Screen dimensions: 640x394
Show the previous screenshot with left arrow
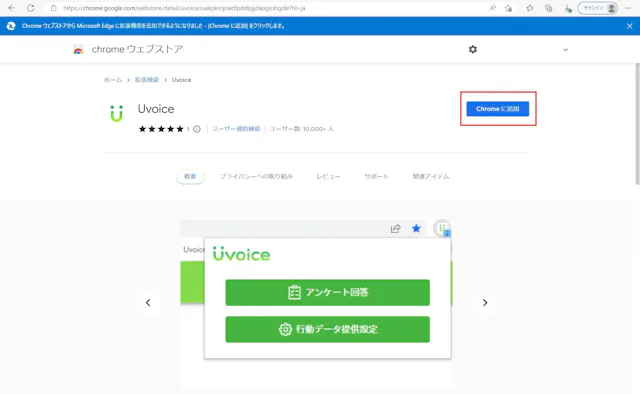[x=148, y=303]
